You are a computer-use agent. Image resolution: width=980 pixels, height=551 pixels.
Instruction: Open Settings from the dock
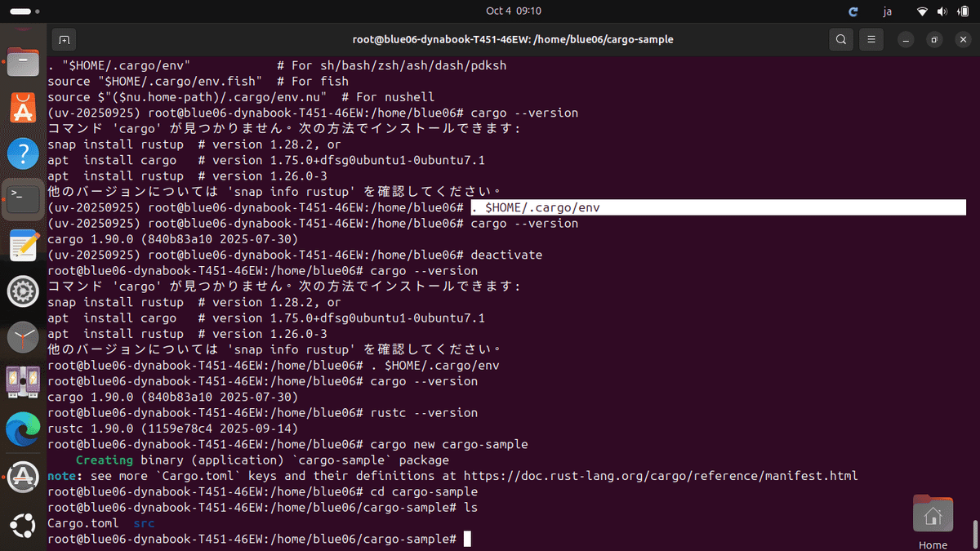point(22,291)
